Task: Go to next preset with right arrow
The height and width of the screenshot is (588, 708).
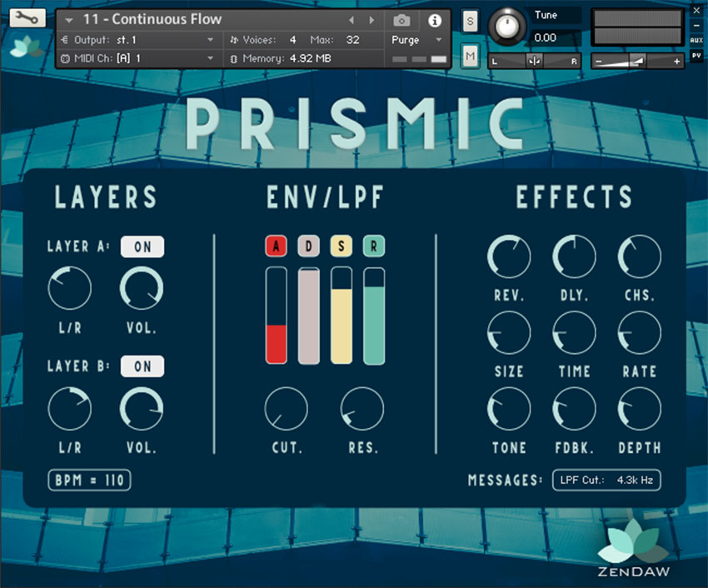Action: [371, 20]
